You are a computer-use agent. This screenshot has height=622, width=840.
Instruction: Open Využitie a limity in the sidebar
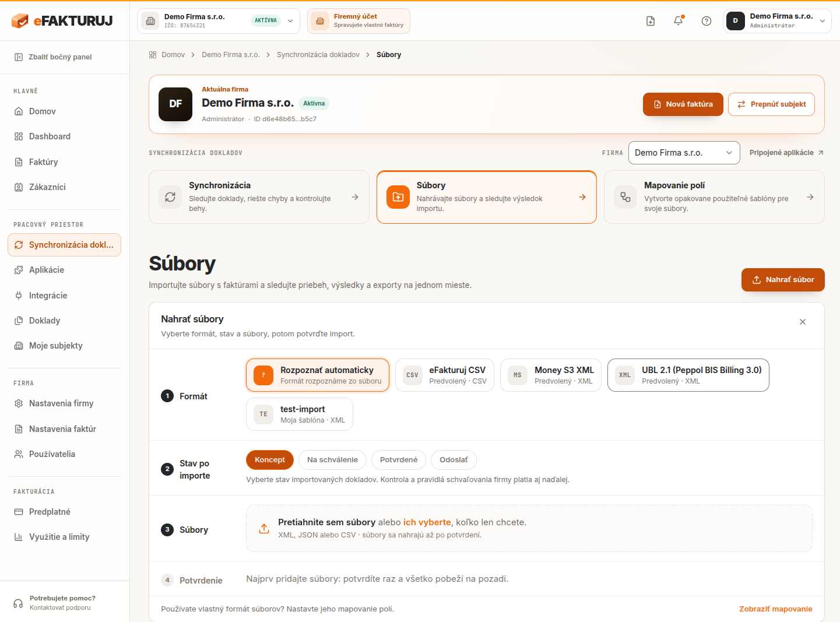(x=64, y=537)
